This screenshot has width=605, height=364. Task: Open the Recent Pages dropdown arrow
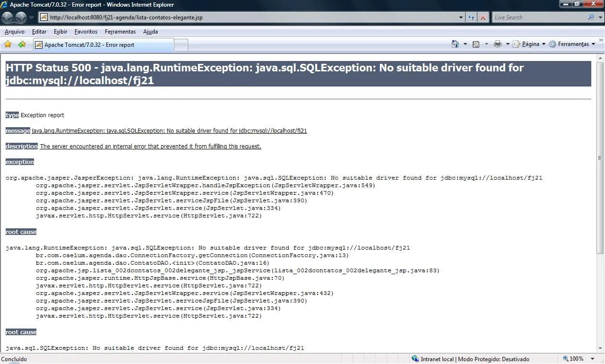pyautogui.click(x=31, y=17)
